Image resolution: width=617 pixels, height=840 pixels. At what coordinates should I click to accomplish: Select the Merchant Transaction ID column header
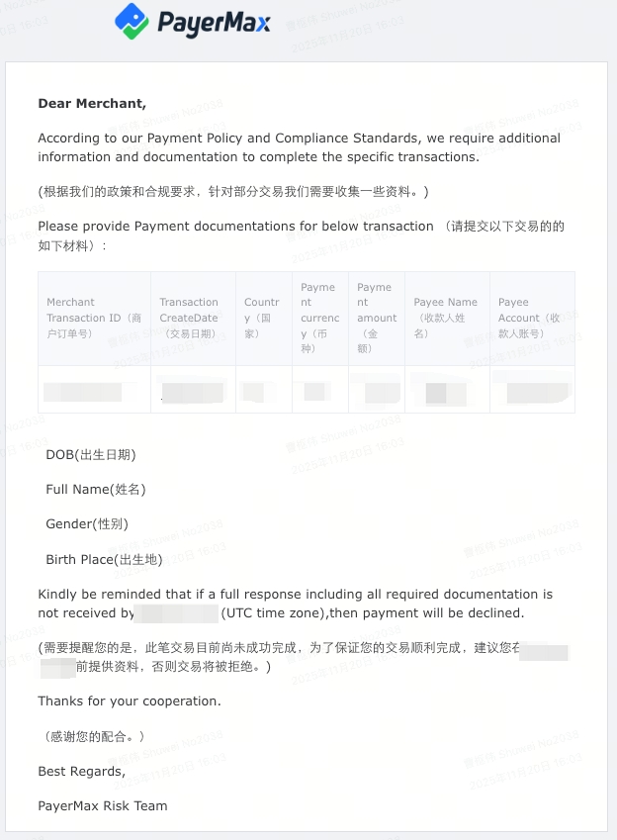(x=94, y=318)
